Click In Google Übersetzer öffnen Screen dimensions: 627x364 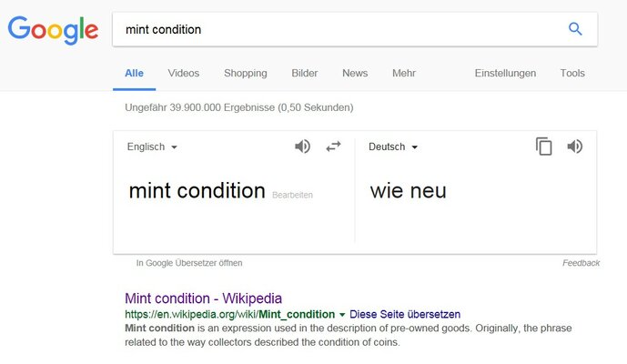tap(189, 263)
